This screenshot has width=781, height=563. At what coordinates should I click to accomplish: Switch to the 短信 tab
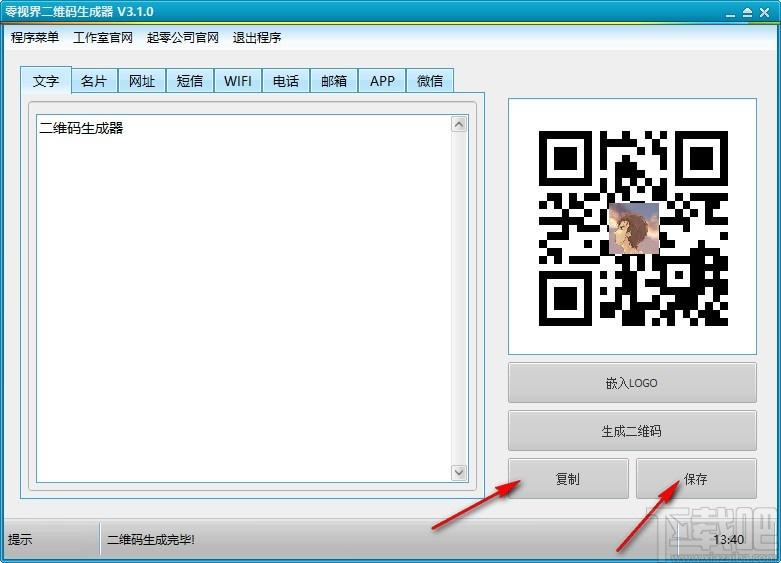pos(190,81)
